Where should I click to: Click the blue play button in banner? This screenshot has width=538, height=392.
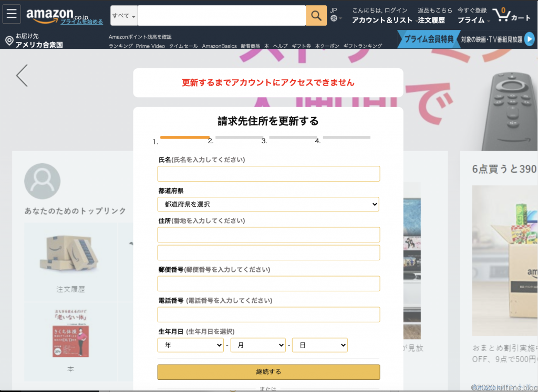coord(529,39)
